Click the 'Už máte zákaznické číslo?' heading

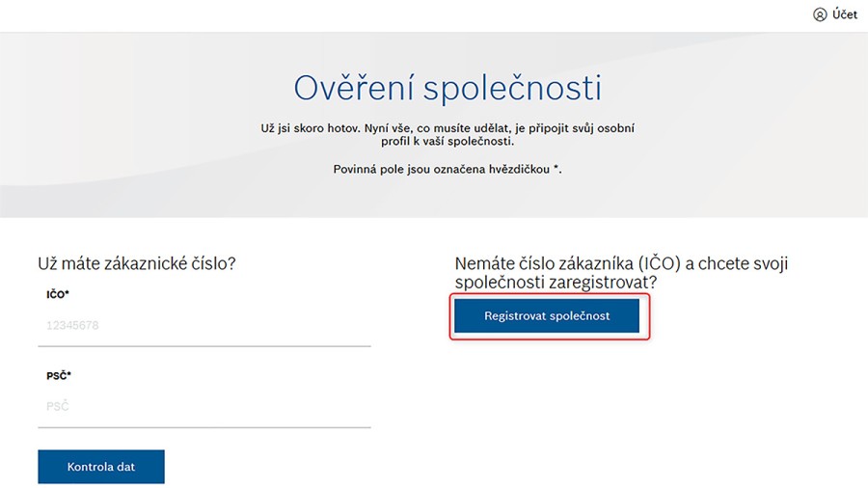point(137,263)
